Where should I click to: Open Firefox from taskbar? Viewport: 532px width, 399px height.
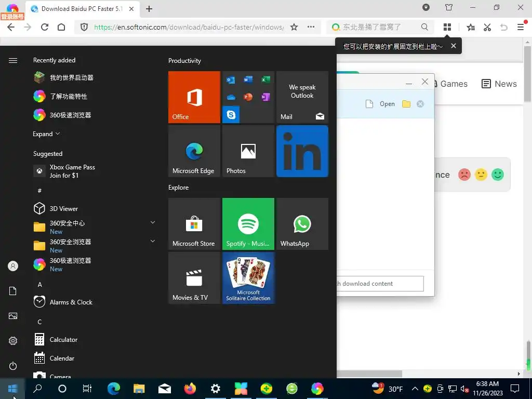coord(190,389)
